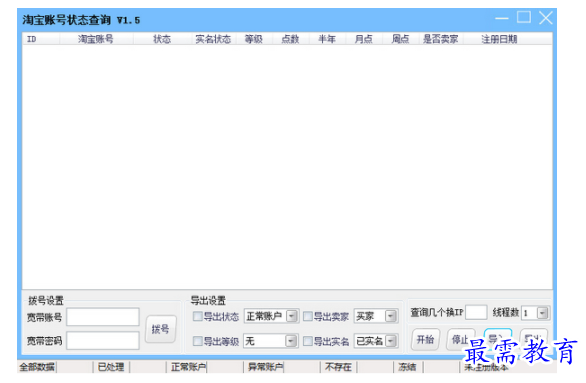Expand the 买家 seller dropdown
This screenshot has width=586, height=383.
376,316
